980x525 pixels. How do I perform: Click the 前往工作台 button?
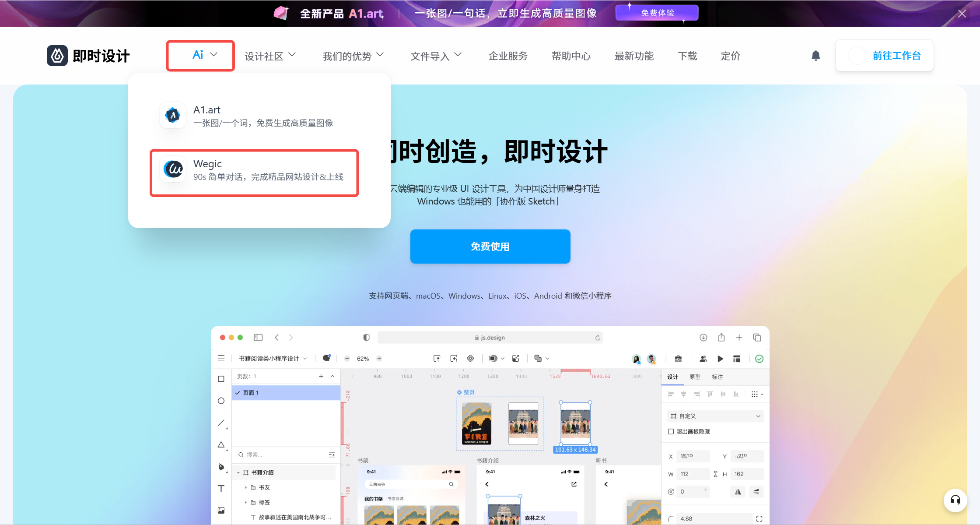(884, 56)
